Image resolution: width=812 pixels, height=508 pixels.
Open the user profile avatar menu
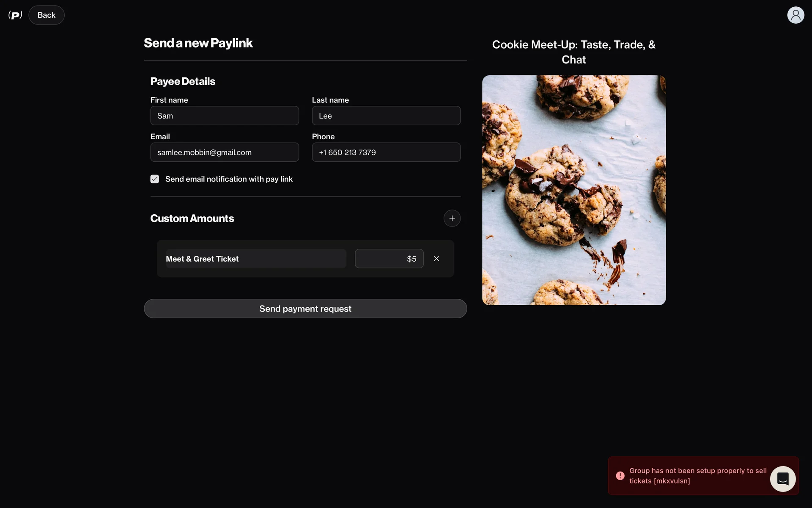[795, 15]
